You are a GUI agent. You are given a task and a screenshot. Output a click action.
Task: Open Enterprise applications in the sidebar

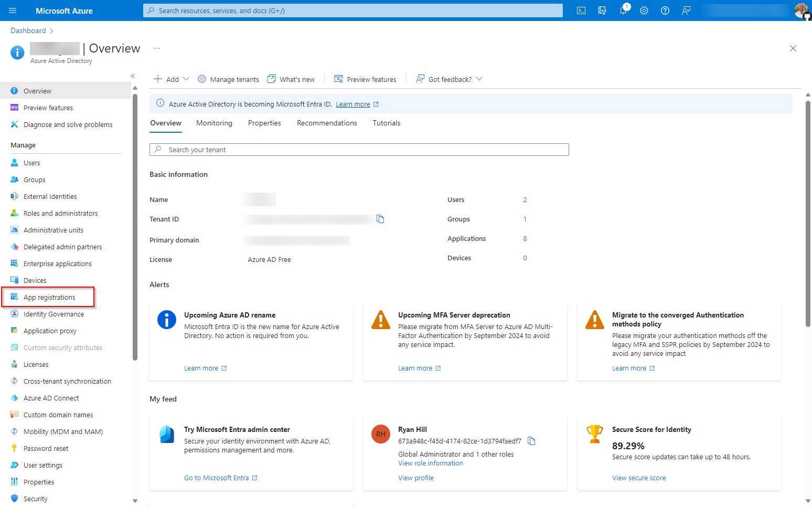pyautogui.click(x=57, y=263)
